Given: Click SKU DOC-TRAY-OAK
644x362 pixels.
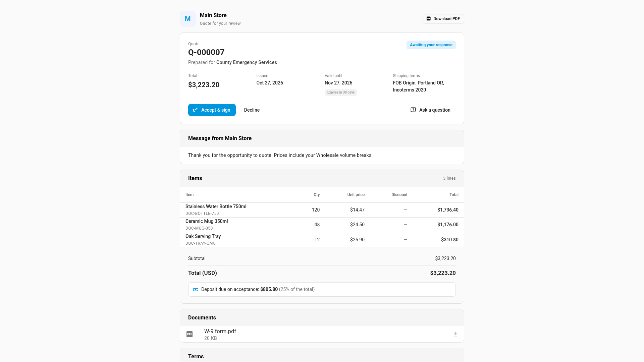Looking at the screenshot, I should click(x=200, y=243).
